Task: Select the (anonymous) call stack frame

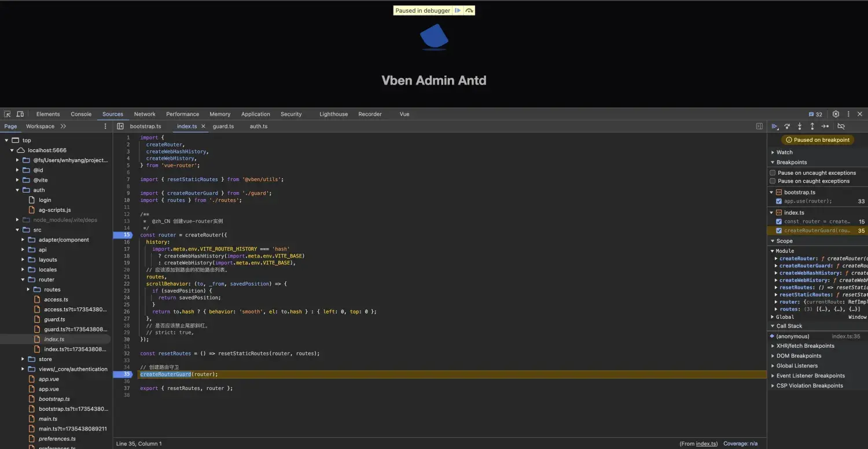Action: [793, 336]
